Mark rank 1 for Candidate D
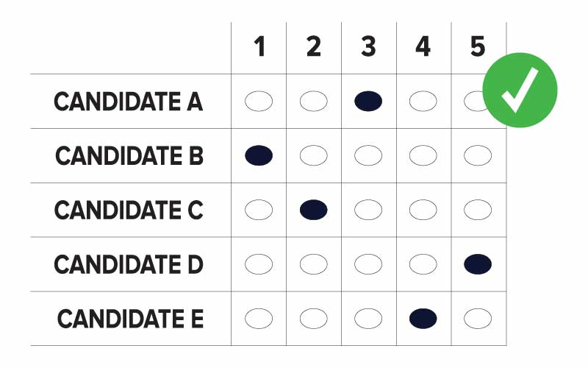588x368 pixels. point(259,264)
